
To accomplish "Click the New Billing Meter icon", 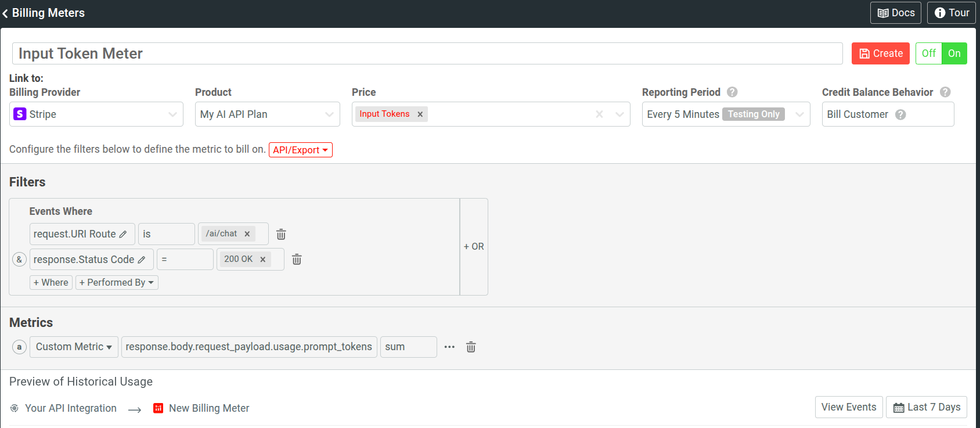I will coord(158,408).
